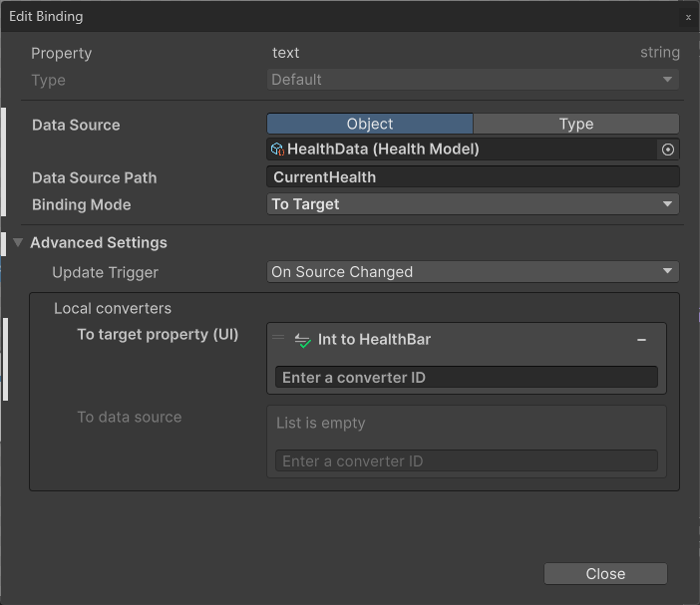Click the empty To data source converter list
The height and width of the screenshot is (605, 700).
point(466,424)
